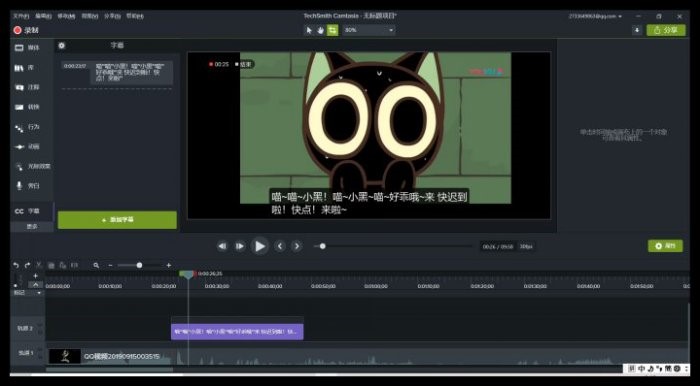Image resolution: width=700 pixels, height=386 pixels.
Task: Start recording with the red Record button
Action: tap(26, 30)
